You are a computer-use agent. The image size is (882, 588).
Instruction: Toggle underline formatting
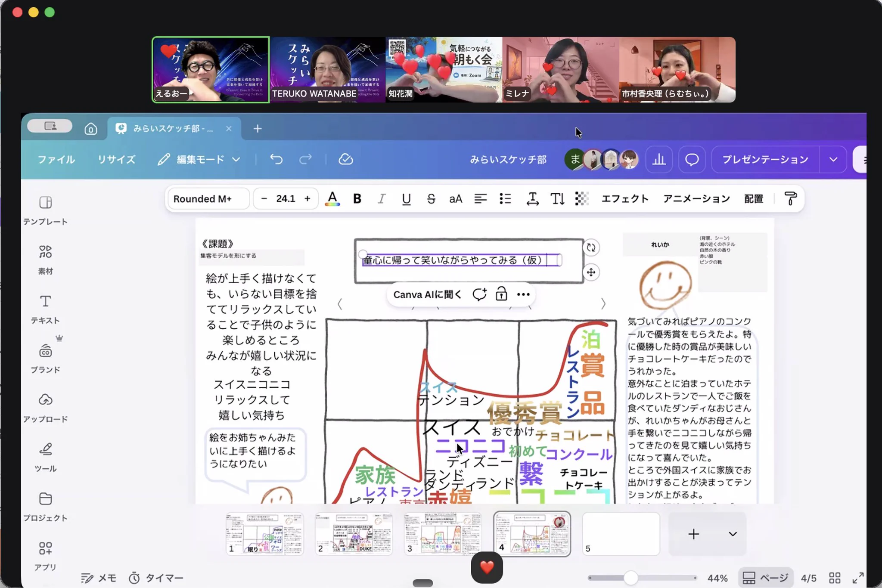click(x=406, y=199)
